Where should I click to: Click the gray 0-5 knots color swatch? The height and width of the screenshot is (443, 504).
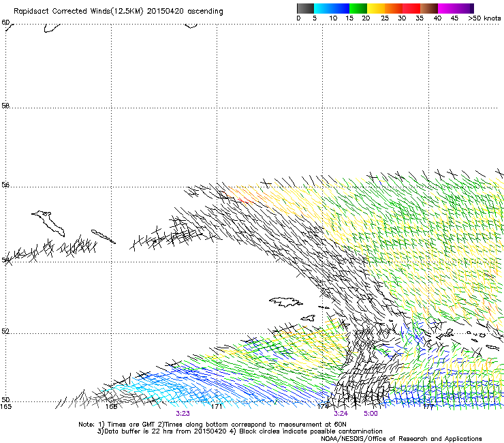(x=305, y=8)
